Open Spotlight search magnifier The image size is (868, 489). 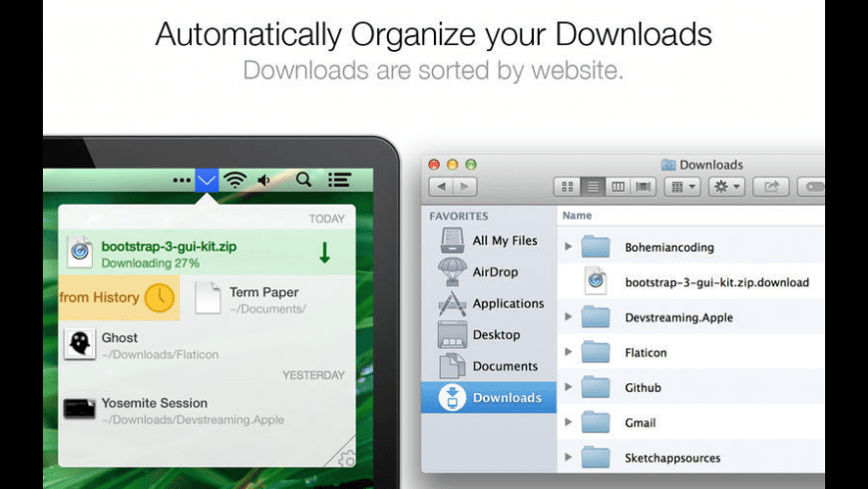coord(303,180)
